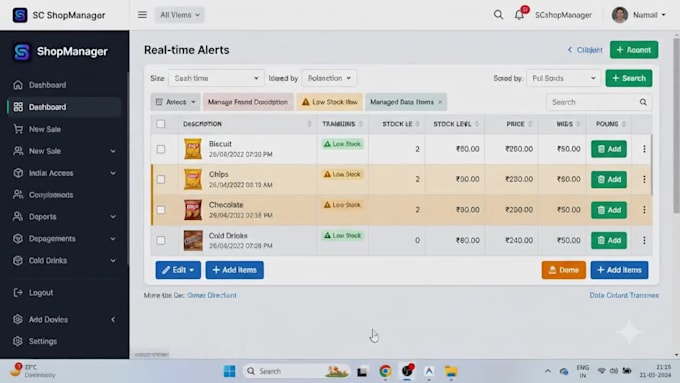Expand the Add Dovies sidebar arrow
680x383 pixels.
click(113, 320)
